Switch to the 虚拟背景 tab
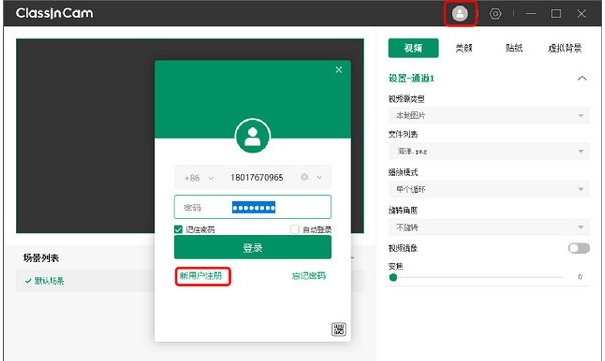Viewport: 605px width, 361px height. click(x=565, y=48)
